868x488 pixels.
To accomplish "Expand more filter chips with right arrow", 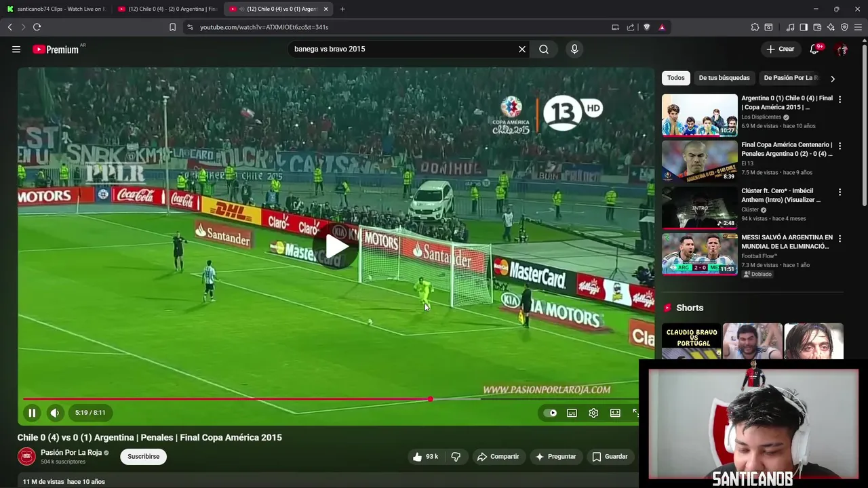I will click(833, 79).
